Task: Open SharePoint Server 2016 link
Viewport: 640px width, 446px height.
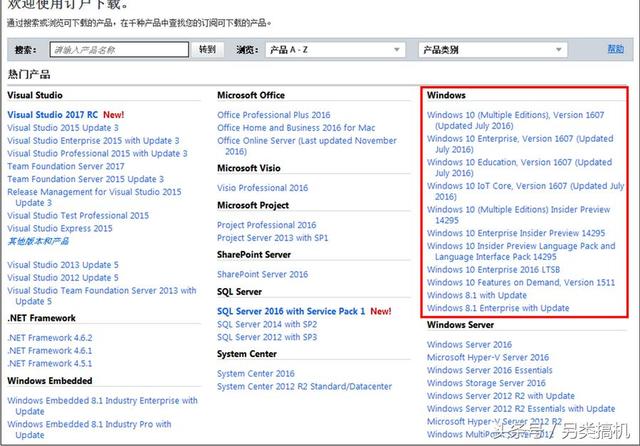Action: pyautogui.click(x=262, y=274)
